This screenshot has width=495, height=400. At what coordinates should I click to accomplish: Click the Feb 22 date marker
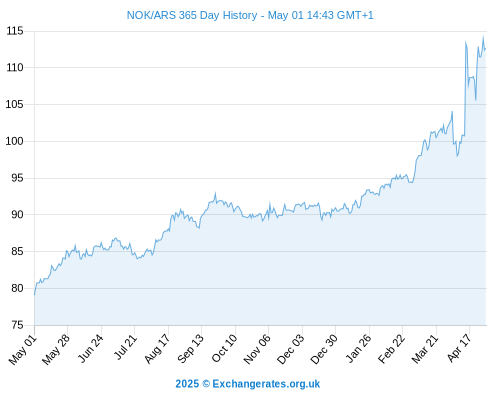tap(391, 349)
